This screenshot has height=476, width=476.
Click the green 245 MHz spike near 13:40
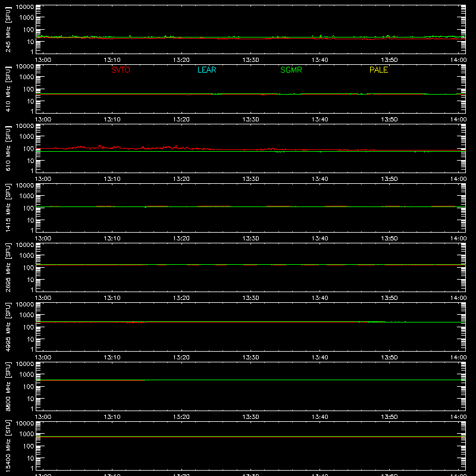coord(321,36)
